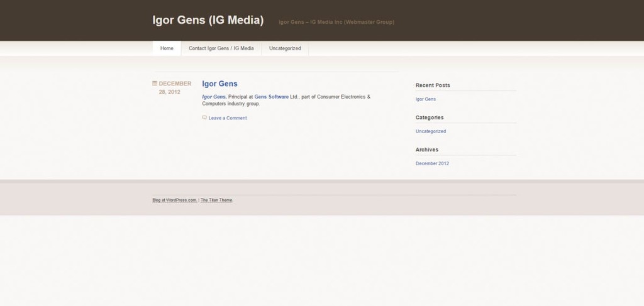Image resolution: width=644 pixels, height=306 pixels.
Task: Open the December 2012 archive link
Action: click(432, 163)
